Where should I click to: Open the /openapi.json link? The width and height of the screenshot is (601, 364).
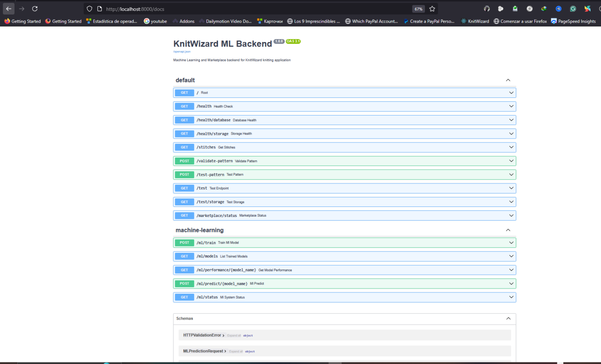coord(182,51)
